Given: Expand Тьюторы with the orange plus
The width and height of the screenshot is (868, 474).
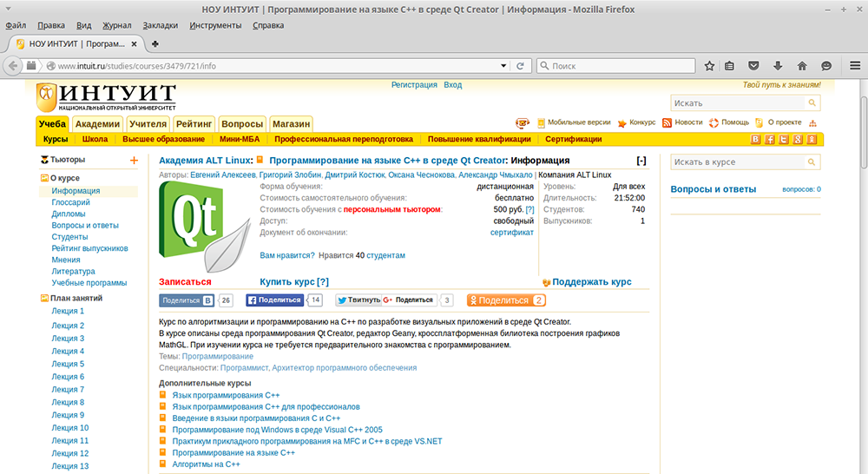Looking at the screenshot, I should click(134, 161).
